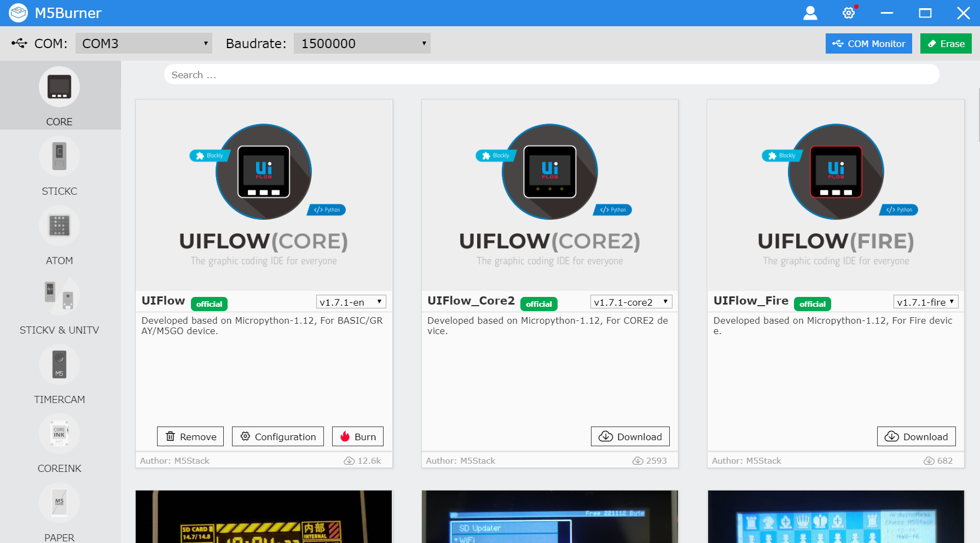This screenshot has width=980, height=543.
Task: Open UIFlow_Fire version dropdown v1.7.1-fire
Action: 926,302
